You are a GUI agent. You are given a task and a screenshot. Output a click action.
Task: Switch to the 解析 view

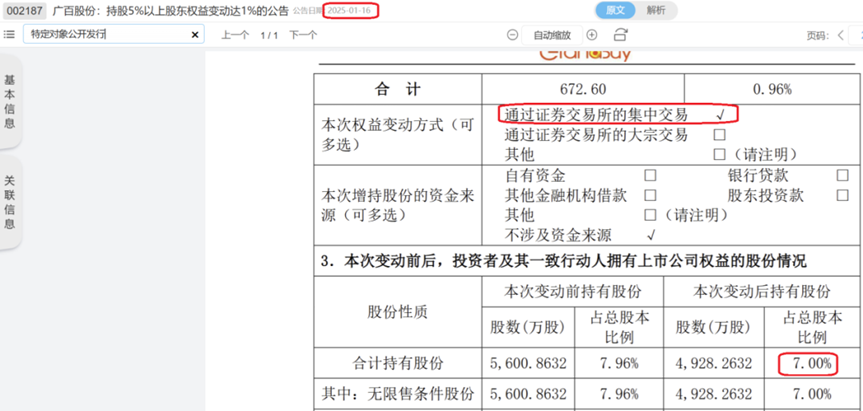pyautogui.click(x=657, y=10)
